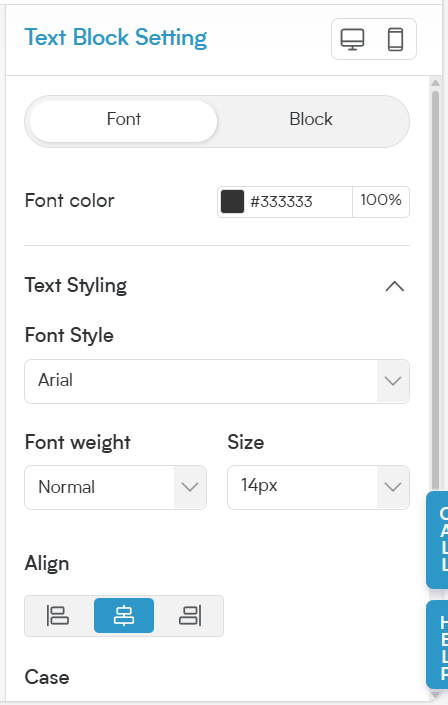This screenshot has width=448, height=705.
Task: Collapse Text Styling section chevron
Action: pyautogui.click(x=394, y=286)
